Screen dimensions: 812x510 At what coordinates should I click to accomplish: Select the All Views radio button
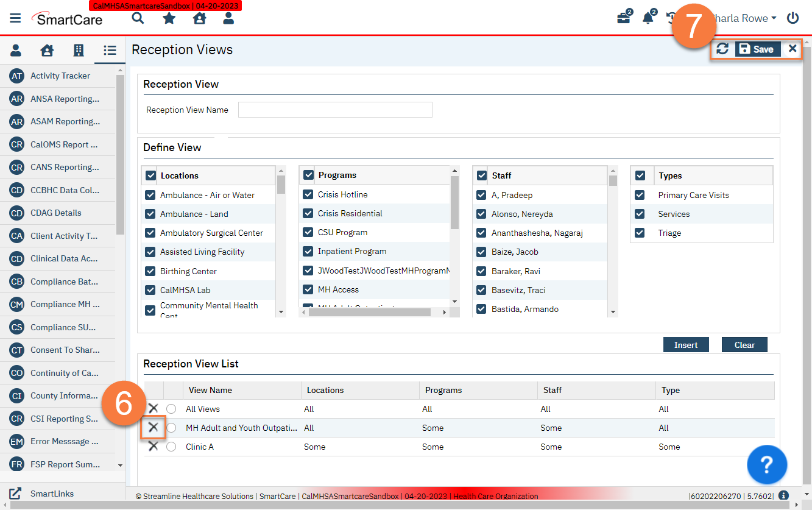click(171, 409)
